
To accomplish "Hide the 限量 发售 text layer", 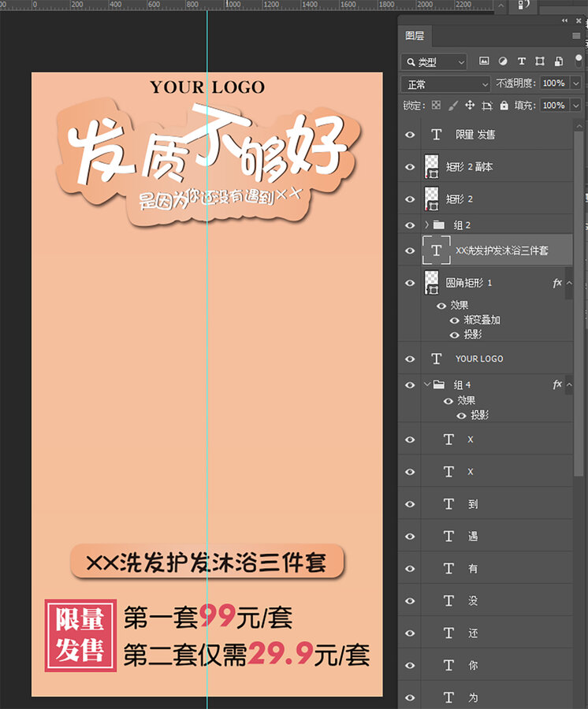I will coord(410,135).
